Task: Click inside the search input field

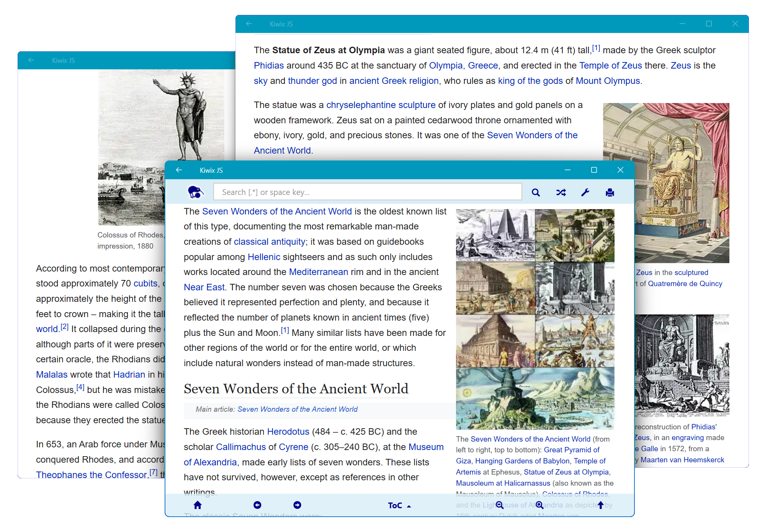Action: click(367, 192)
